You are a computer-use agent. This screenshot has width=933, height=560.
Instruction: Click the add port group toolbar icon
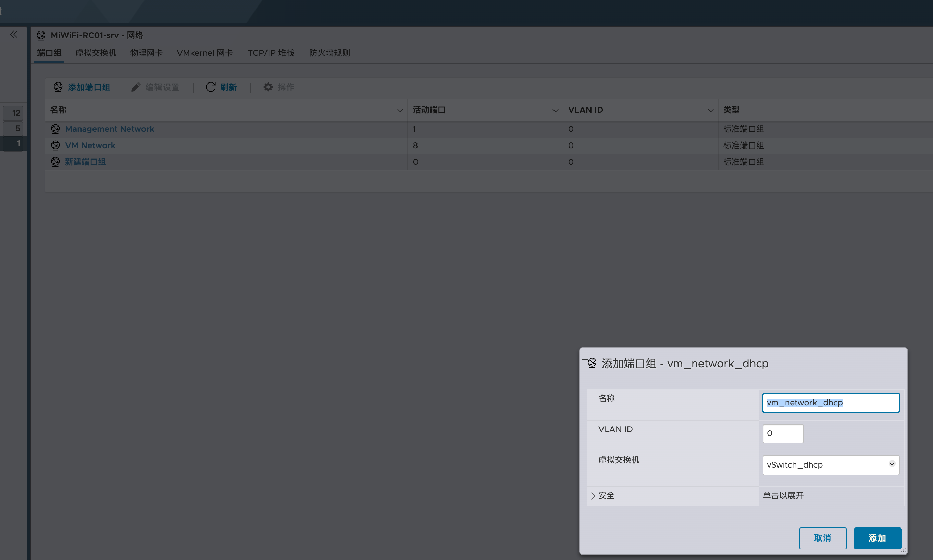pos(56,86)
